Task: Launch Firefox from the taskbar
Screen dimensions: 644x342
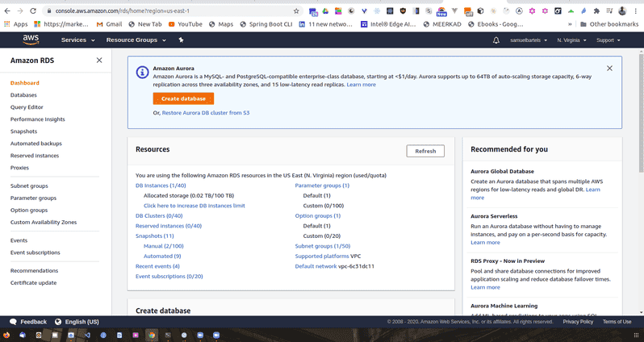Action: [6, 335]
